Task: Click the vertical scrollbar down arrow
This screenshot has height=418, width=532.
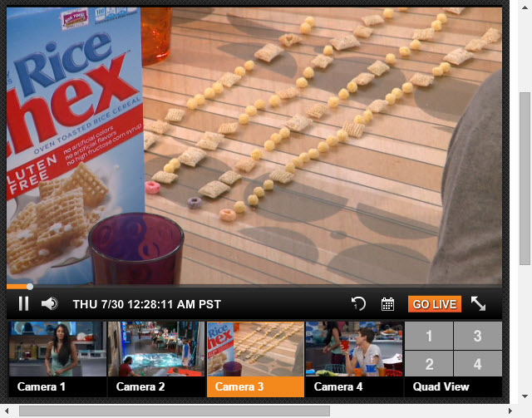Action: pyautogui.click(x=525, y=396)
